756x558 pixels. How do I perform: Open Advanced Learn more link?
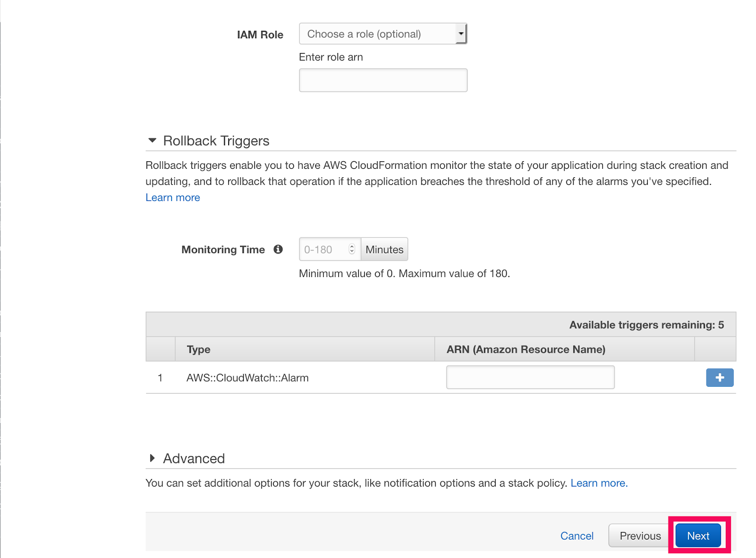599,483
